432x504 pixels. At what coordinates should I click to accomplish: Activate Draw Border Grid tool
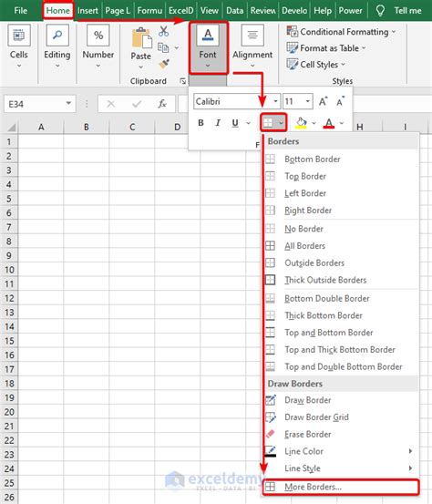342,417
